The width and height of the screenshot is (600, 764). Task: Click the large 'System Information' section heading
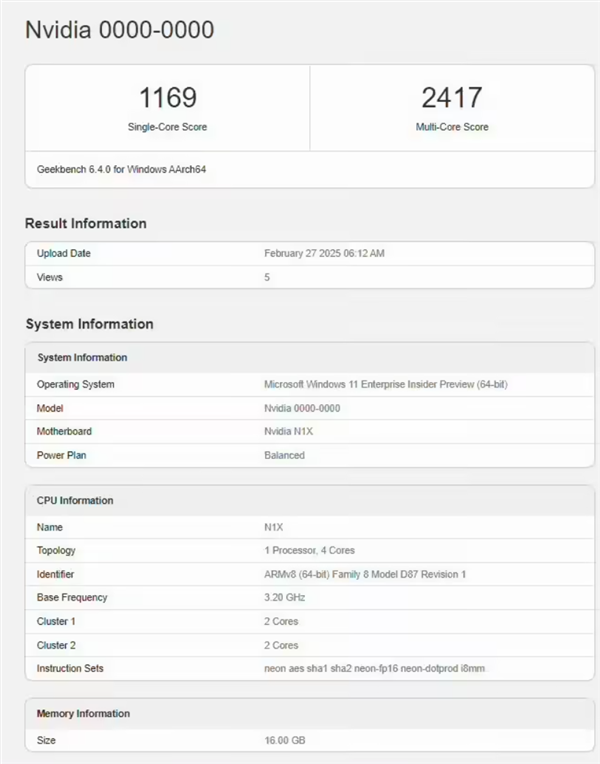coord(90,324)
